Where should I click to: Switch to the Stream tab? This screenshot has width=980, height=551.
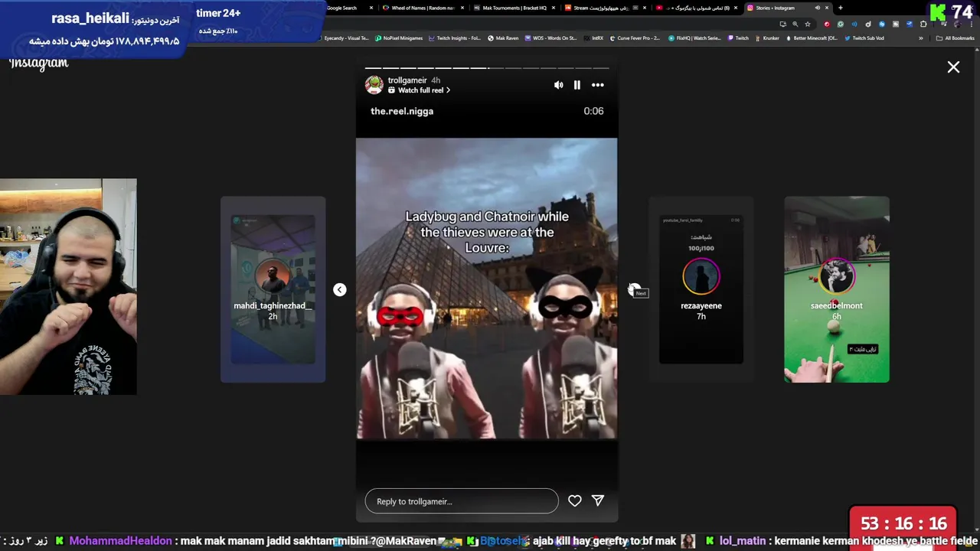[x=605, y=8]
